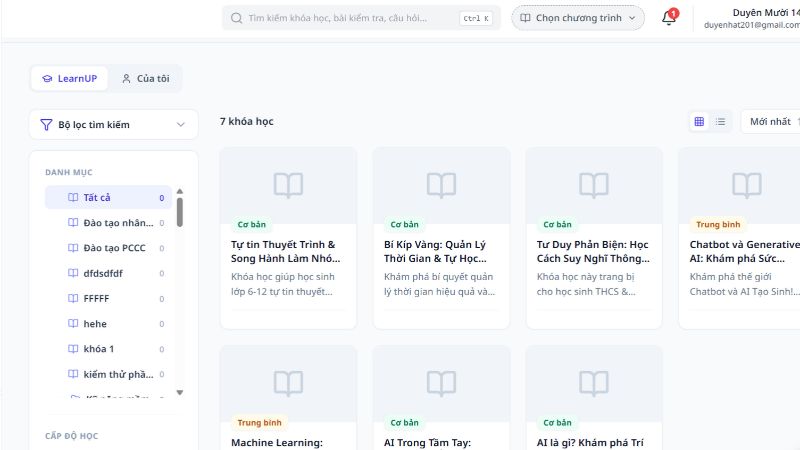The image size is (800, 450).
Task: Switch to grid view layout icon
Action: (699, 121)
